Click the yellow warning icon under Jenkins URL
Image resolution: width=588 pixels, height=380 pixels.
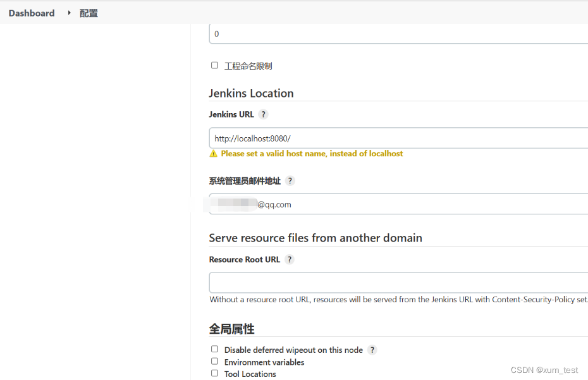click(x=213, y=154)
